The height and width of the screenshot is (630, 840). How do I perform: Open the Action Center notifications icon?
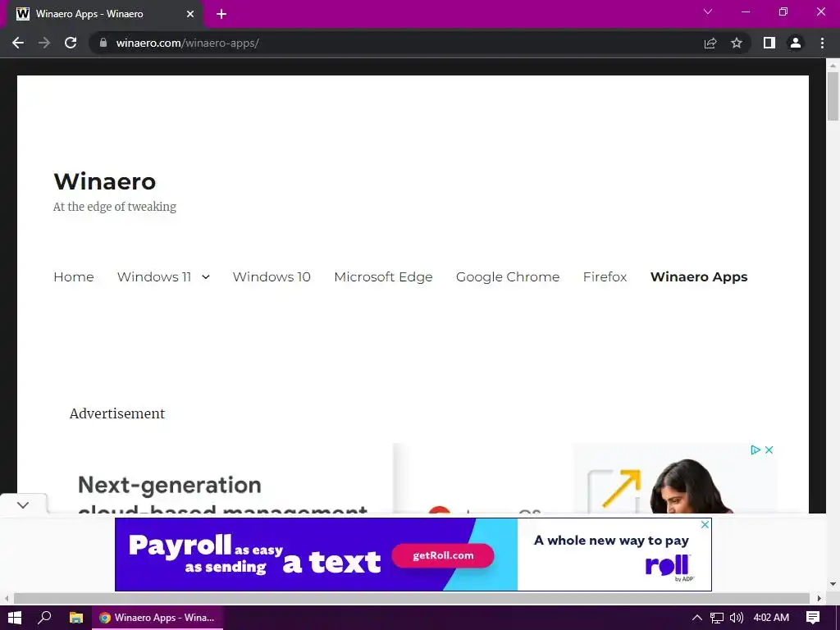(x=813, y=618)
